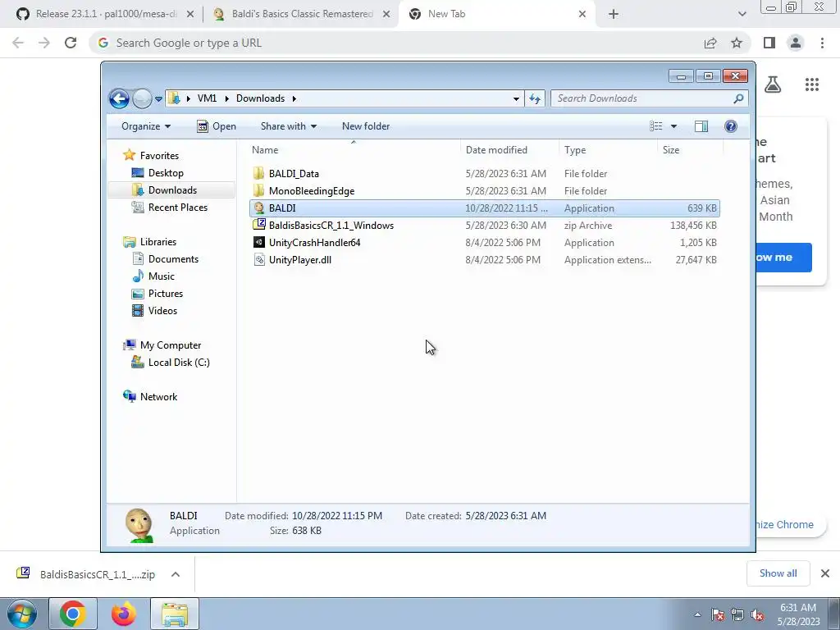
Task: Click the magnifier icon in Search Downloads
Action: [x=739, y=98]
